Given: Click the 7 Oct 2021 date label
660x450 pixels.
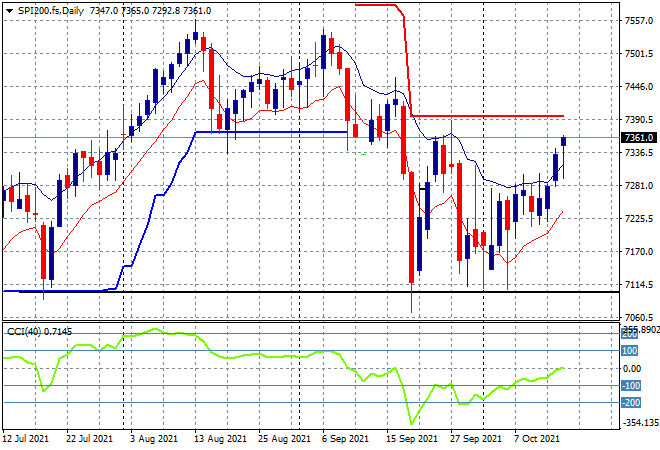Looking at the screenshot, I should pos(537,439).
